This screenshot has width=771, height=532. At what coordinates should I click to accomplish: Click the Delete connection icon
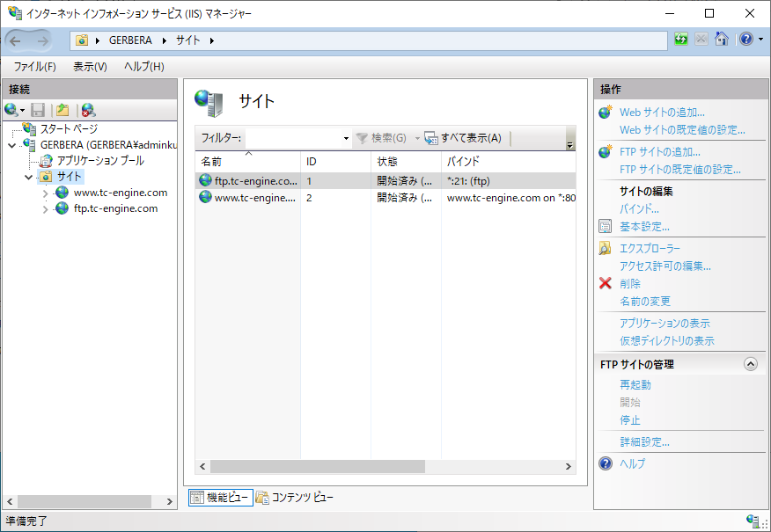tap(89, 110)
